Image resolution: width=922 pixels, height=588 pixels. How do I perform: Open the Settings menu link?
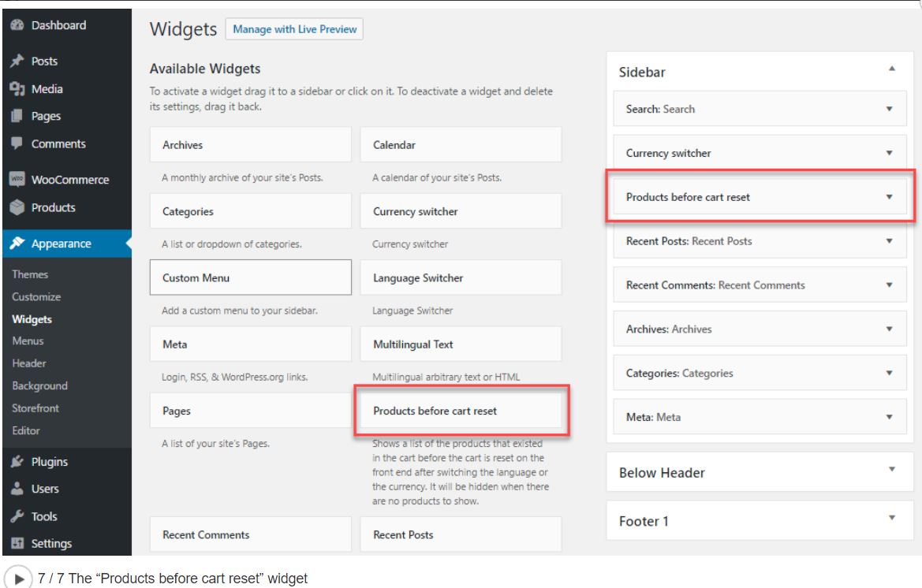[51, 543]
